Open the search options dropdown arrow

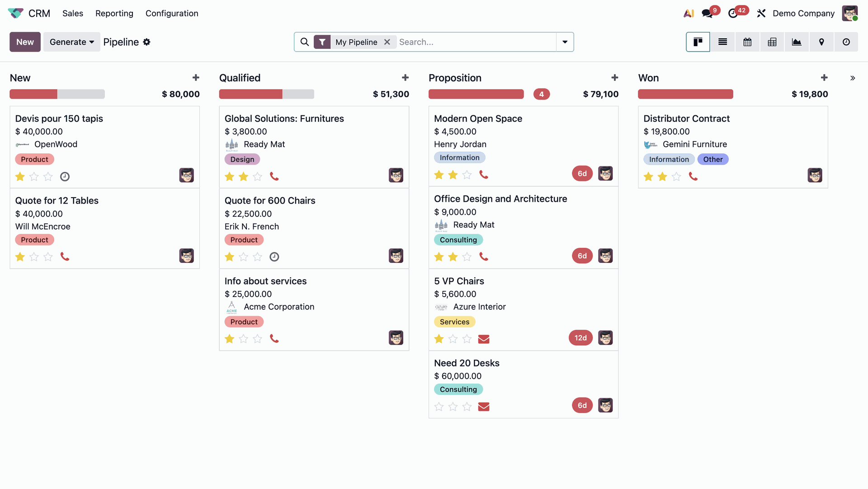(x=565, y=42)
